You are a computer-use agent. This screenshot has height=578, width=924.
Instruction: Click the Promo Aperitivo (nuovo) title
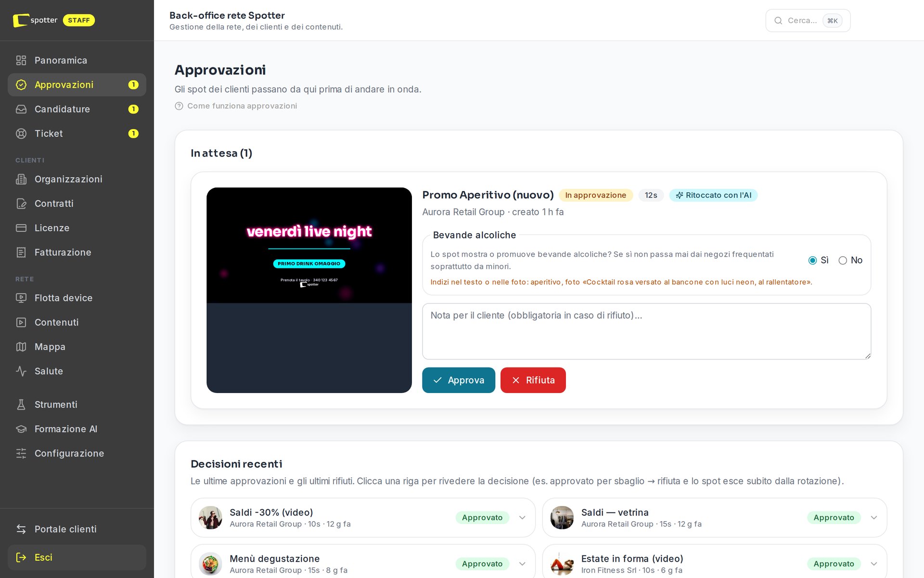[x=488, y=195]
